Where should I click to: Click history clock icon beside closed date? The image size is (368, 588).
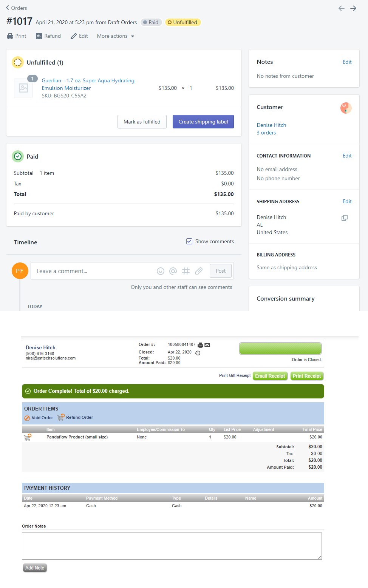tap(198, 353)
